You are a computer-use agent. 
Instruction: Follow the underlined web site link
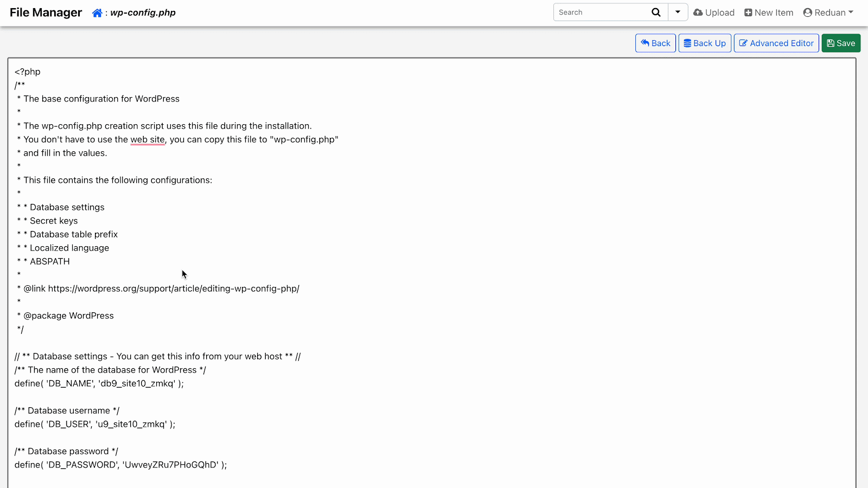pyautogui.click(x=147, y=139)
